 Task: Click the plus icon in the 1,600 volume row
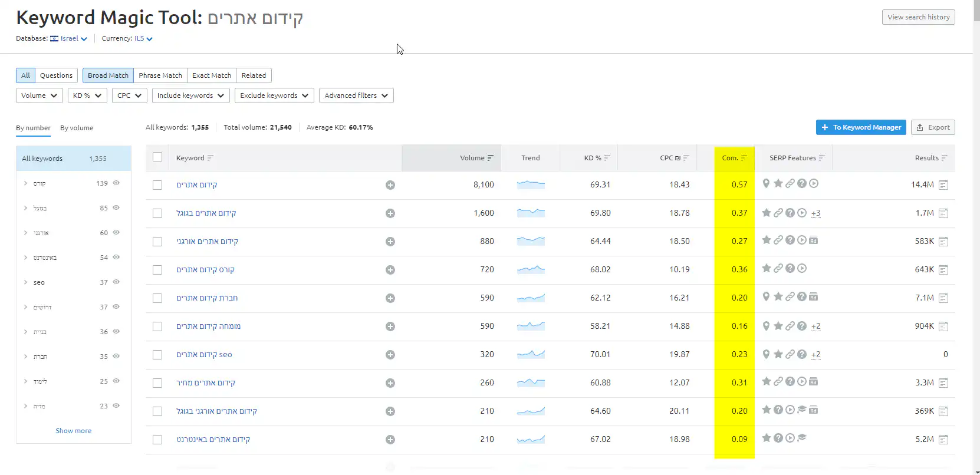click(x=390, y=213)
